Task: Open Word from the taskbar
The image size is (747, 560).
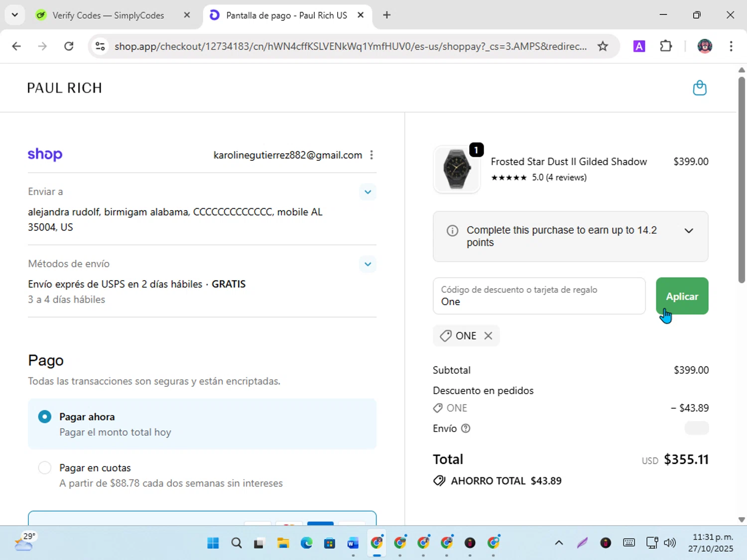Action: coord(353,543)
